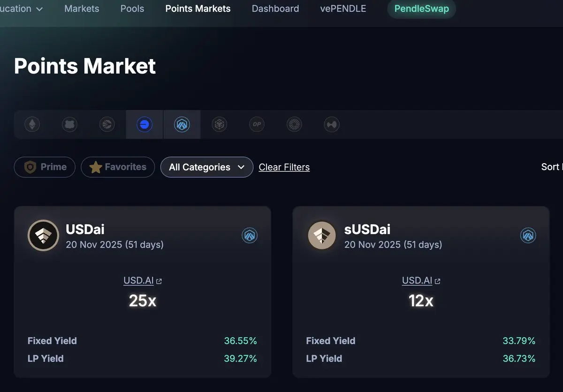This screenshot has width=563, height=392.
Task: Click Fixed Yield label on USDai card
Action: [52, 341]
